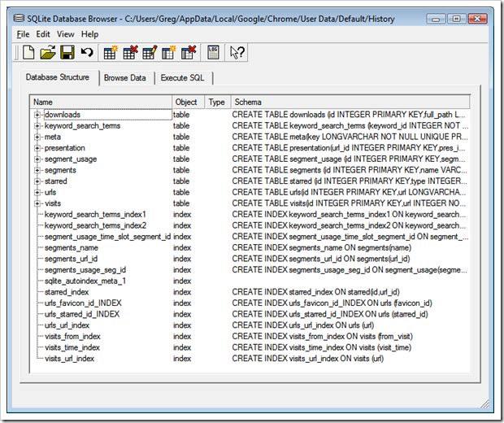The width and height of the screenshot is (504, 423).
Task: Switch to the Browse Data tab
Action: (125, 78)
